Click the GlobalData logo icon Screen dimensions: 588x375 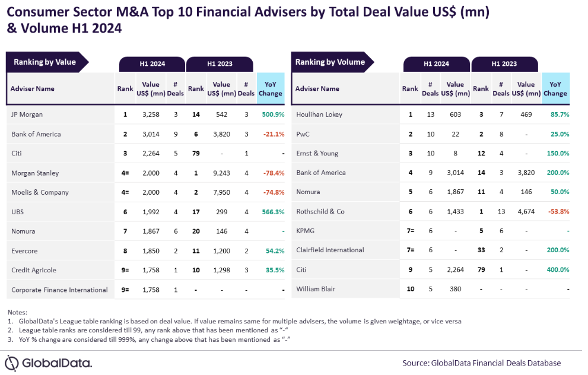point(13,362)
